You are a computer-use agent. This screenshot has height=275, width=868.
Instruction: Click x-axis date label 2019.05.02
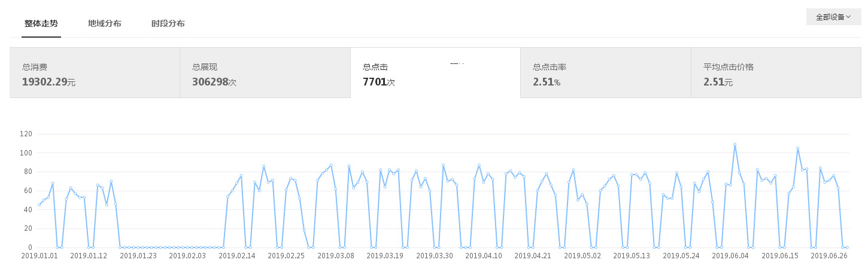click(x=582, y=256)
